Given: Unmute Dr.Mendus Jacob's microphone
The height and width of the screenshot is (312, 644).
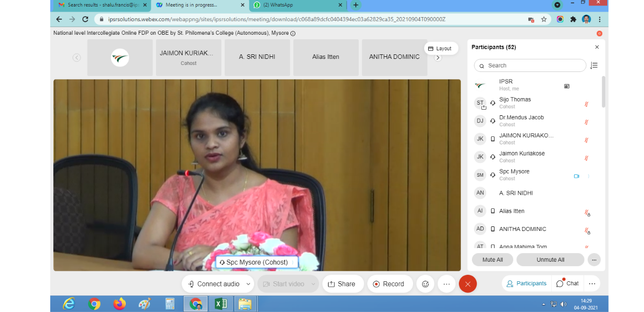Looking at the screenshot, I should click(x=586, y=122).
